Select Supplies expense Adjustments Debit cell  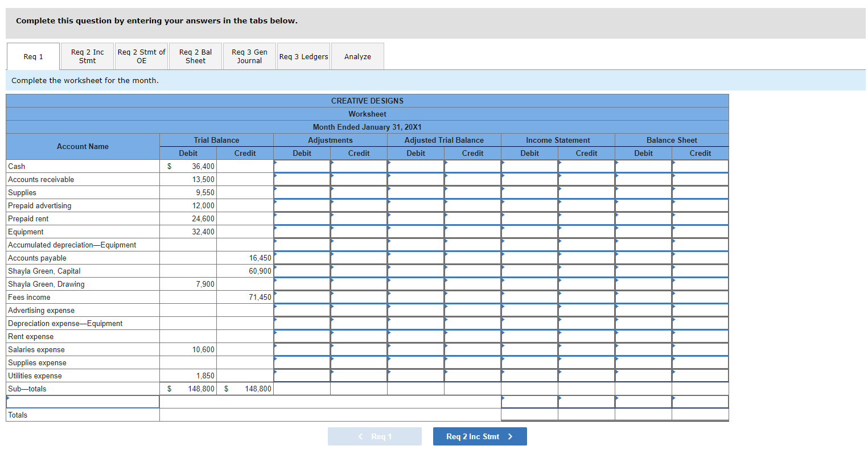click(302, 362)
